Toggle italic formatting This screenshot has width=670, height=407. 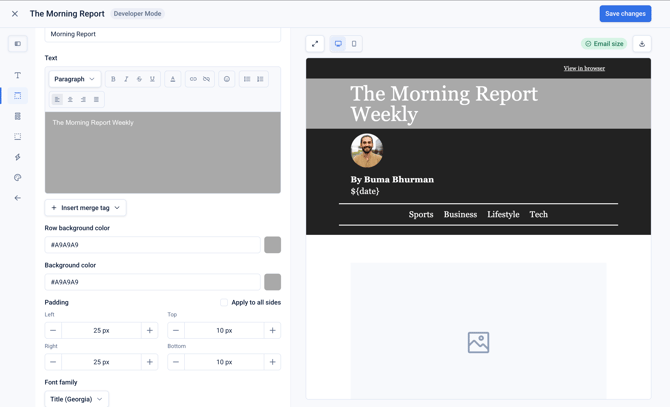126,79
